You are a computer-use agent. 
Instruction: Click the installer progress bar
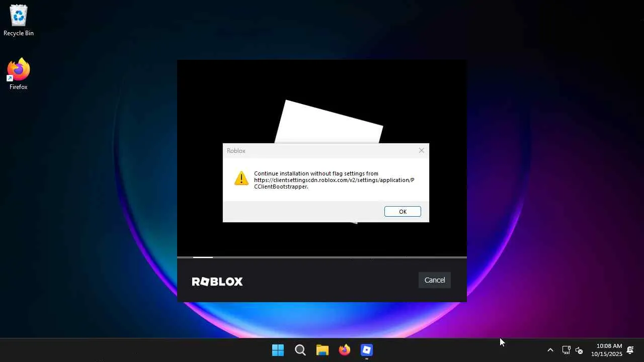pyautogui.click(x=322, y=257)
